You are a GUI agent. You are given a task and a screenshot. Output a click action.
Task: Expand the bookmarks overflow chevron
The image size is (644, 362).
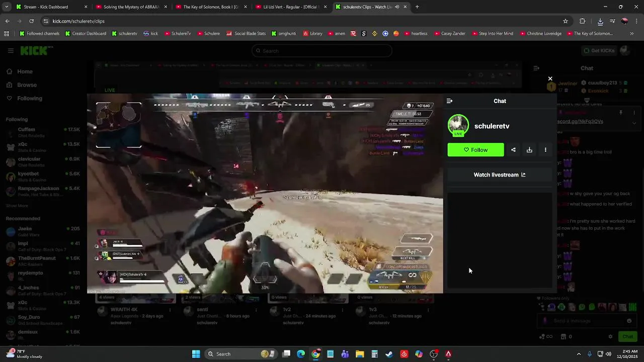click(632, 34)
